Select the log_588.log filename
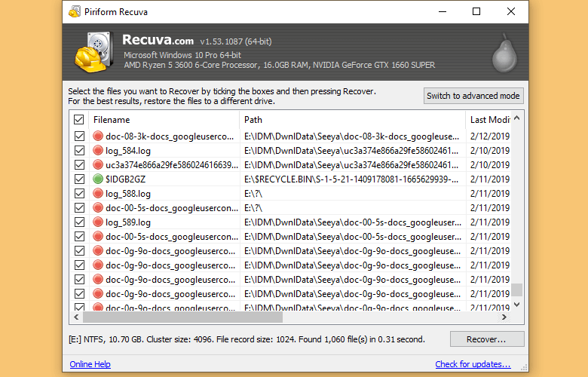The image size is (588, 377). pyautogui.click(x=128, y=194)
